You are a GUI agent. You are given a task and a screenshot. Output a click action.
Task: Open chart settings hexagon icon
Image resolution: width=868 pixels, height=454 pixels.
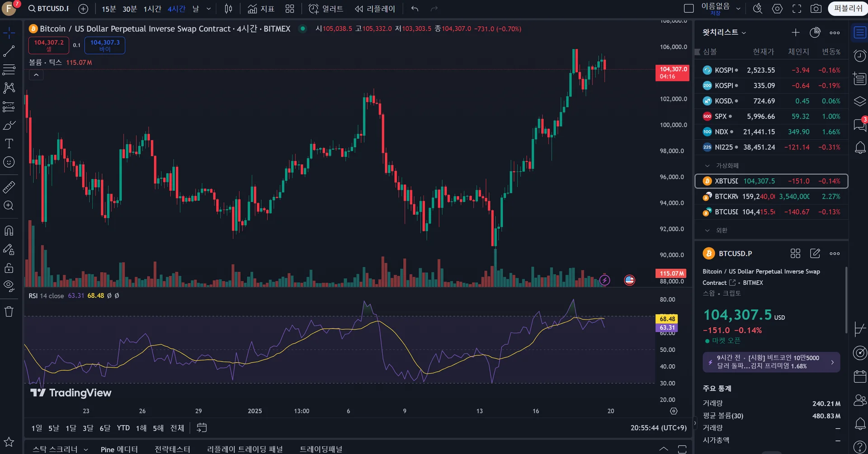pyautogui.click(x=777, y=9)
